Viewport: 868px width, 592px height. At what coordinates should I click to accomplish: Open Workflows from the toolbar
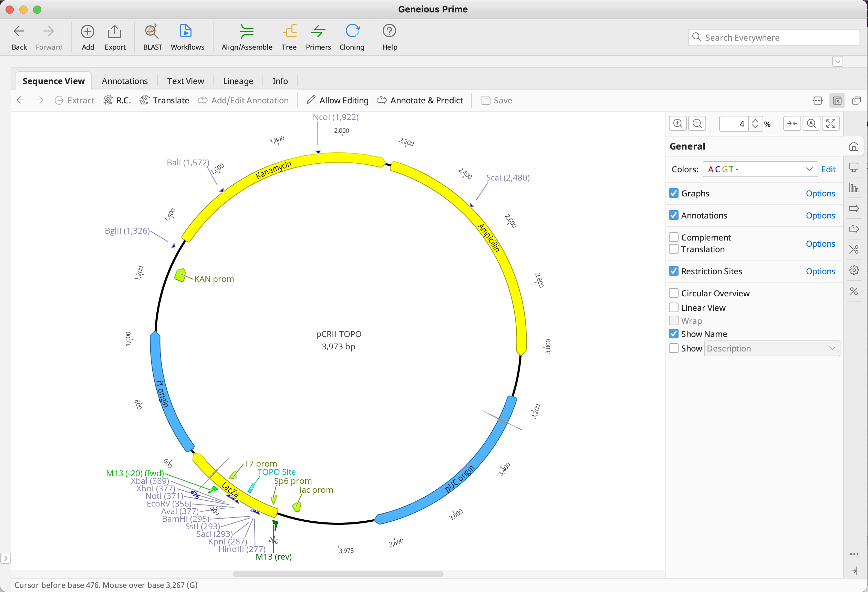coord(186,32)
